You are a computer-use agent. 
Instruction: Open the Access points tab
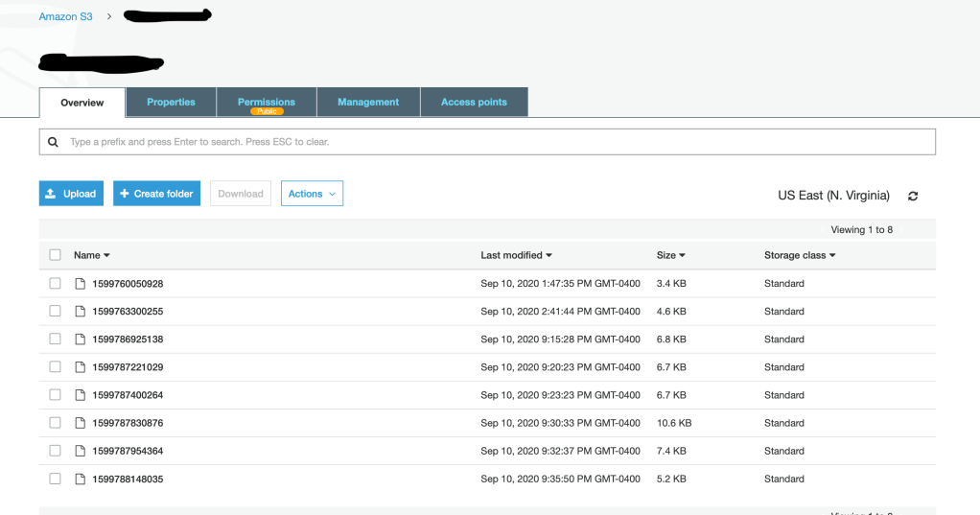[474, 103]
